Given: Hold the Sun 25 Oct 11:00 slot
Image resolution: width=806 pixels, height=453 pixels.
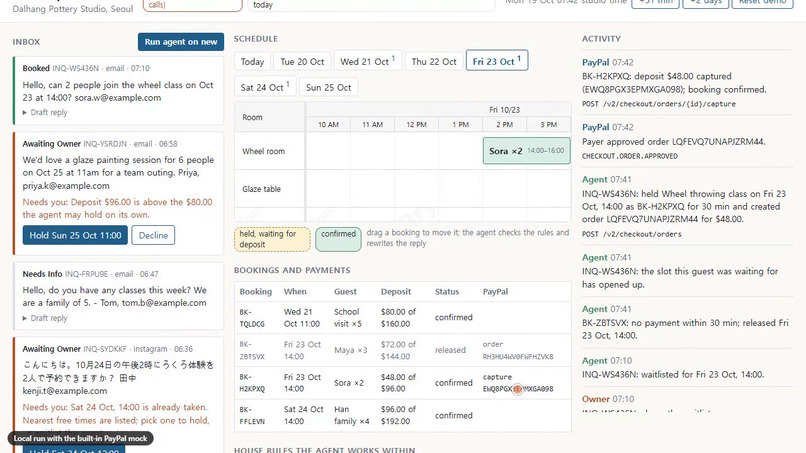Looking at the screenshot, I should point(75,235).
